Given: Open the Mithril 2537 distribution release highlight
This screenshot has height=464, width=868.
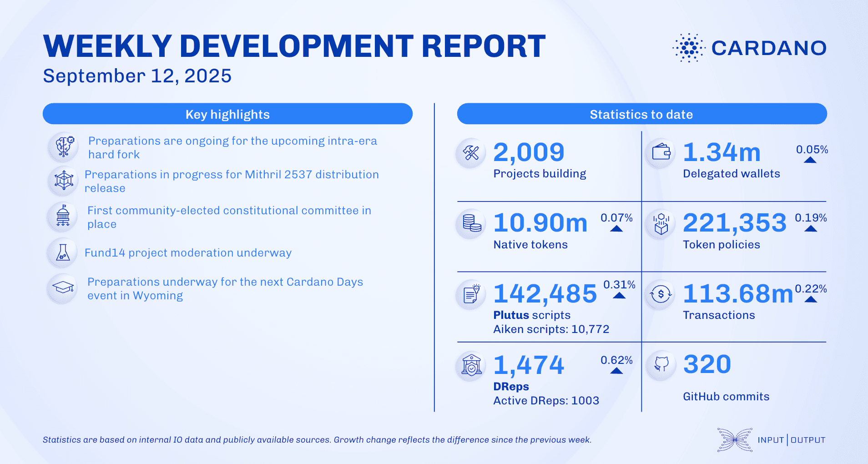Looking at the screenshot, I should point(232,181).
